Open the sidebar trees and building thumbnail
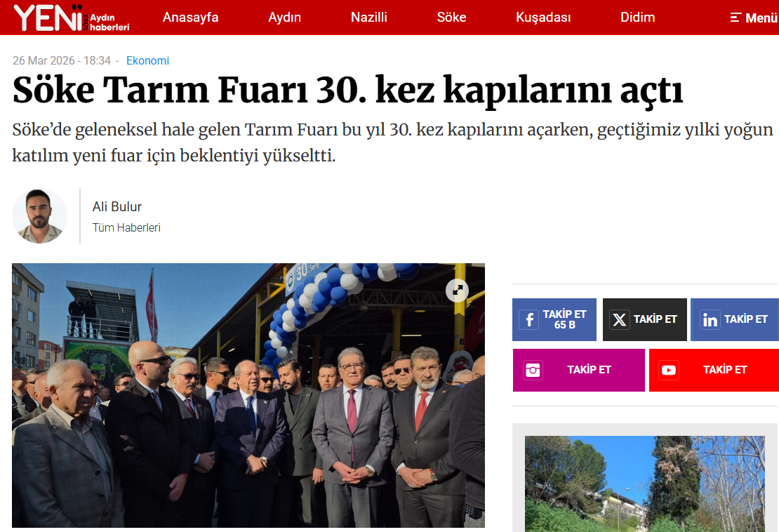The width and height of the screenshot is (779, 532). tap(644, 484)
